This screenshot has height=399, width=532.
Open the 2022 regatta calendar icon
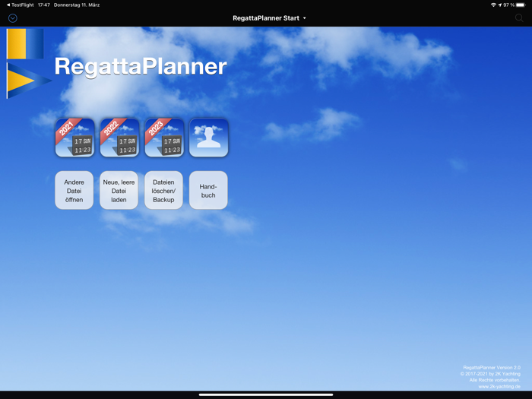(x=119, y=138)
